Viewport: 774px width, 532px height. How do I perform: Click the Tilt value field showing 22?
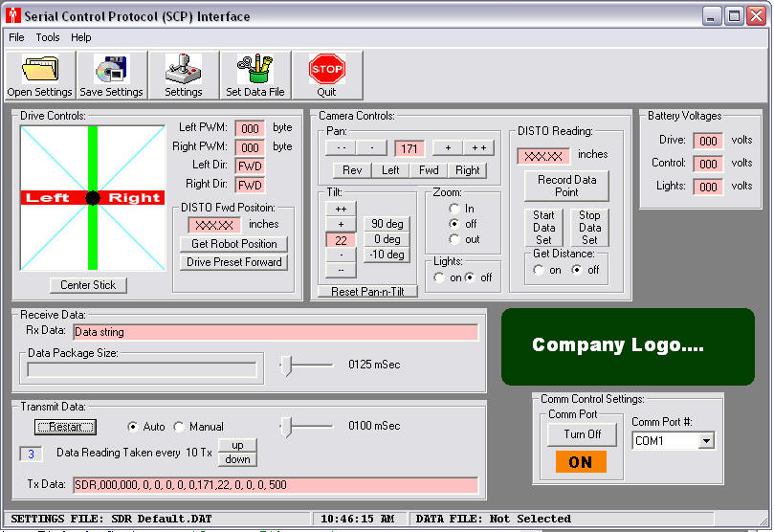coord(341,240)
